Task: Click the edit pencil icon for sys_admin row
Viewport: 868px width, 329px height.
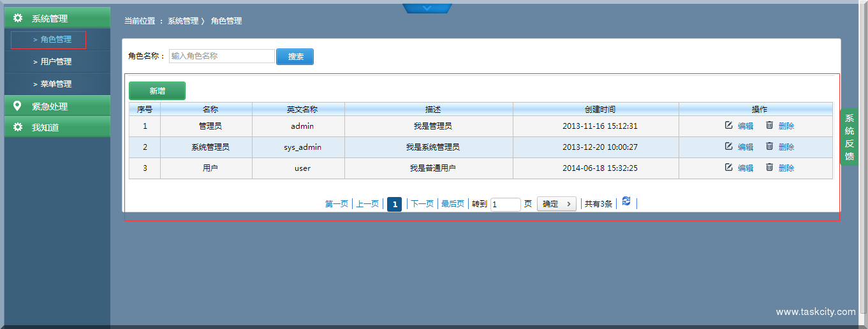Action: pos(728,147)
